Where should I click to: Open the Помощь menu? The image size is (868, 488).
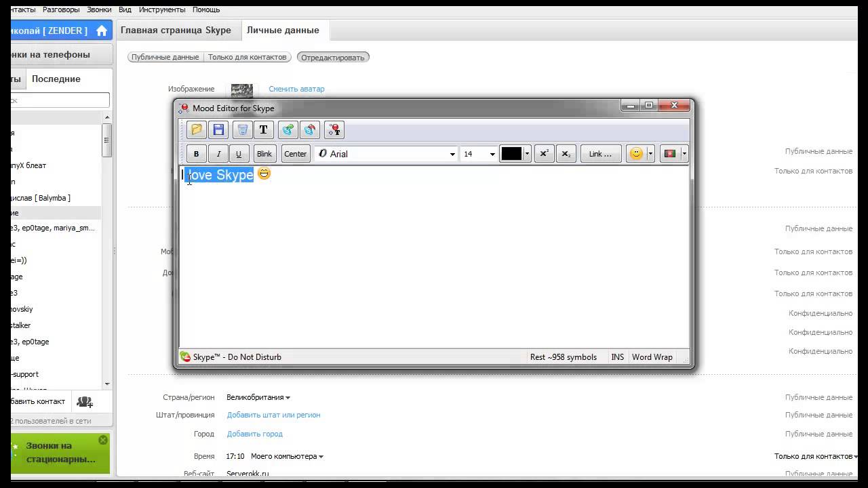coord(206,9)
